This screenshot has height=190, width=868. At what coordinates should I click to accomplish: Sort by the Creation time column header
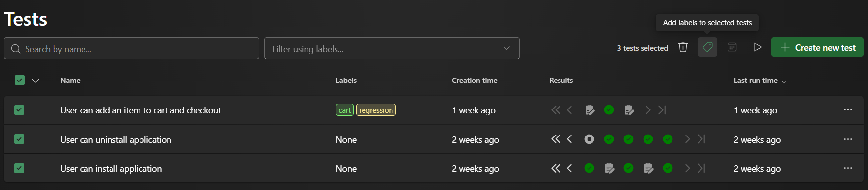(x=475, y=81)
